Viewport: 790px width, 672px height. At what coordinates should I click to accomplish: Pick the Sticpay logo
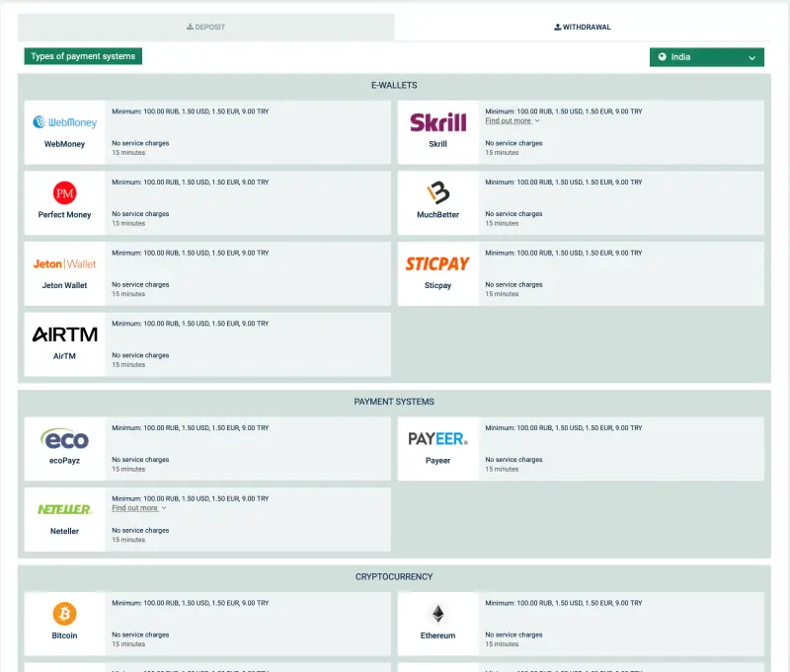pos(437,263)
